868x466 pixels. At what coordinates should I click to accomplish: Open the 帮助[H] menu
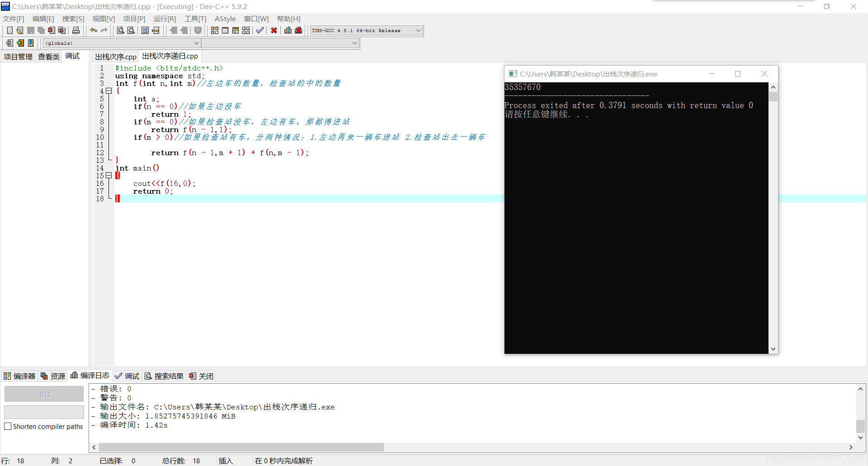pyautogui.click(x=288, y=19)
